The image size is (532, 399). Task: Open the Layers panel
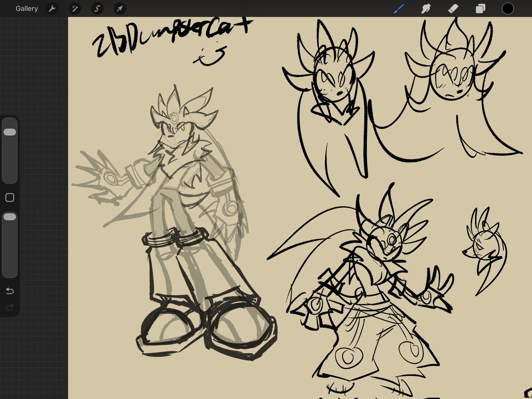(481, 8)
